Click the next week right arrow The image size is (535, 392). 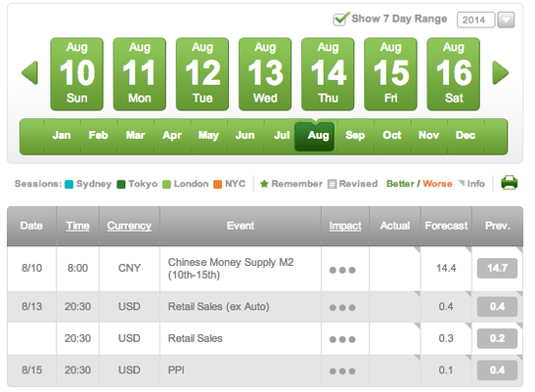(x=501, y=72)
